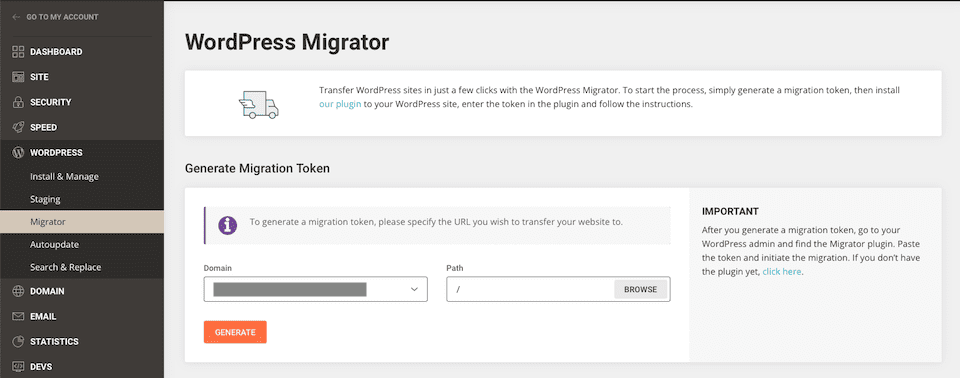The width and height of the screenshot is (960, 378).
Task: Click the delivery truck illustration
Action: click(258, 104)
